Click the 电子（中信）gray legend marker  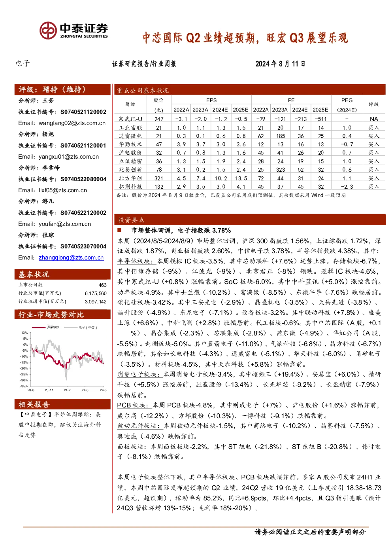70,327
